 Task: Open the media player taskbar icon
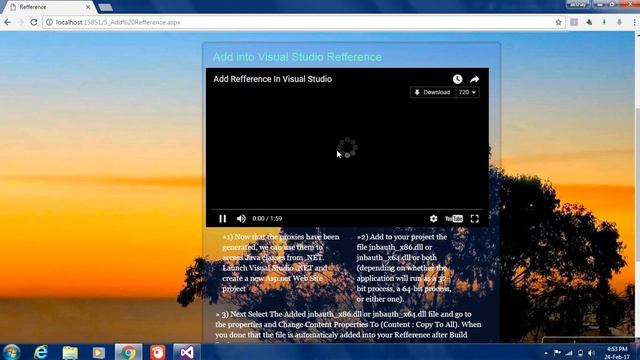(x=98, y=352)
